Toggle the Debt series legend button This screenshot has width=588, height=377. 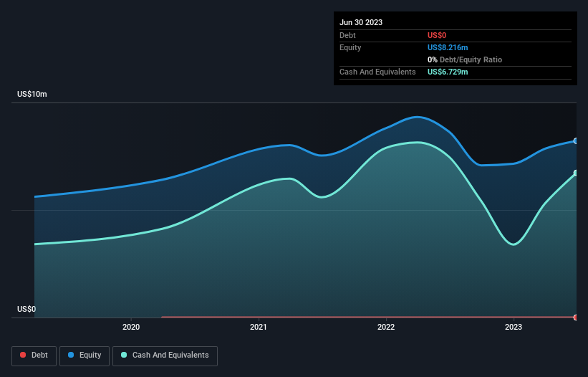click(34, 355)
